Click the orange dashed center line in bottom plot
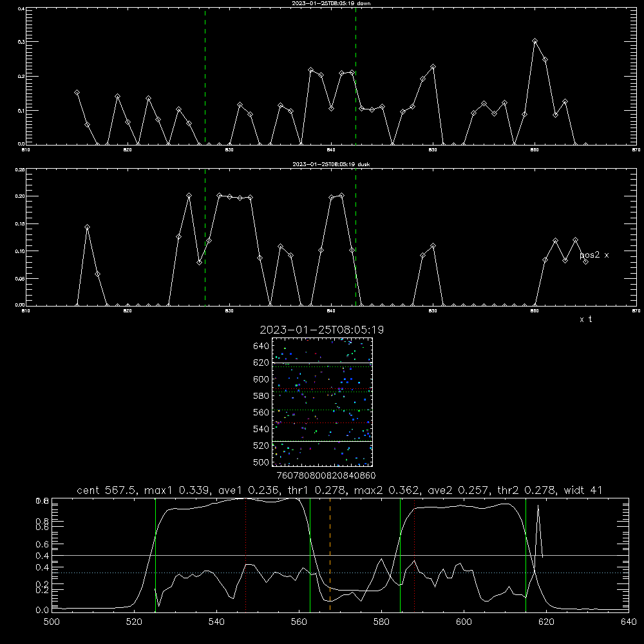Screen dimensions: 644x644 tap(330, 554)
